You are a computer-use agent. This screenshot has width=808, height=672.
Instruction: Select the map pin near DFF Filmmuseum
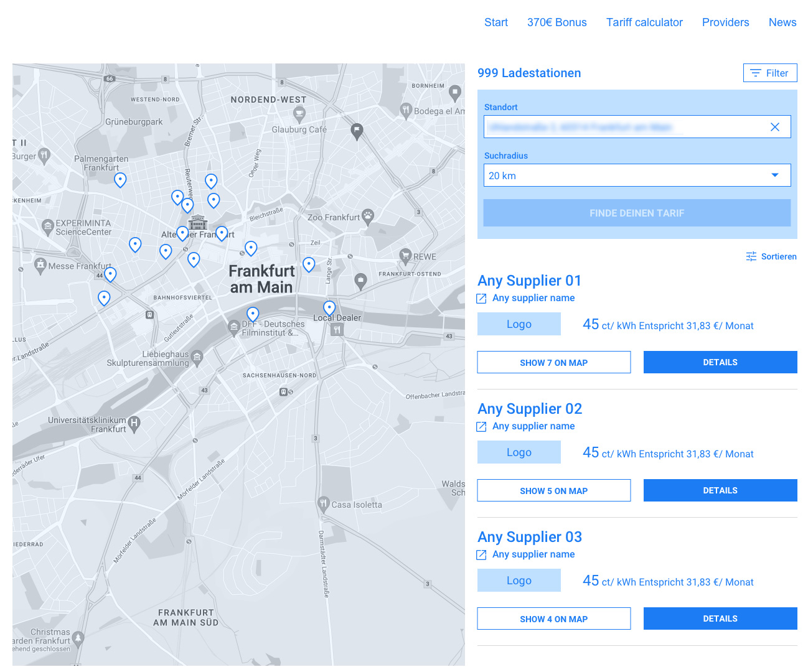(252, 314)
